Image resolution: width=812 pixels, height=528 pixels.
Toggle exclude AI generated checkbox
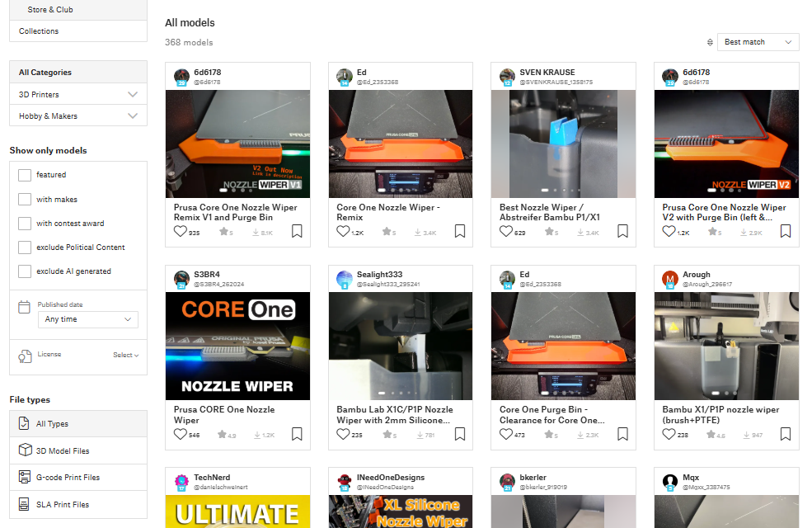point(25,271)
